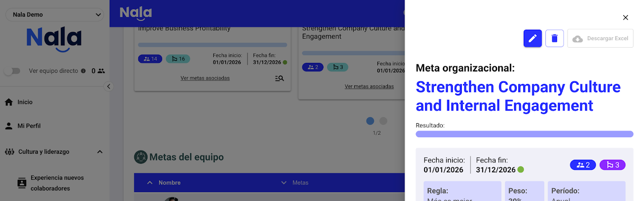Click the Descargar Excel button

coord(600,39)
